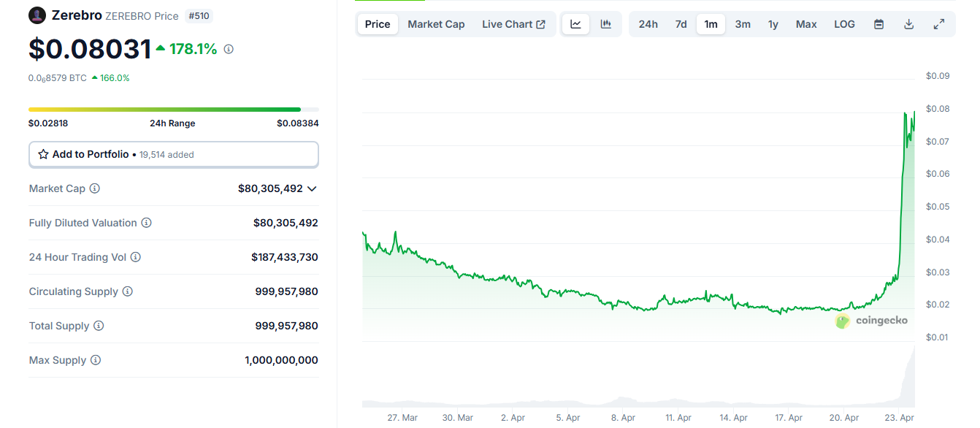980x428 pixels.
Task: Select the Price tab
Action: coord(377,23)
